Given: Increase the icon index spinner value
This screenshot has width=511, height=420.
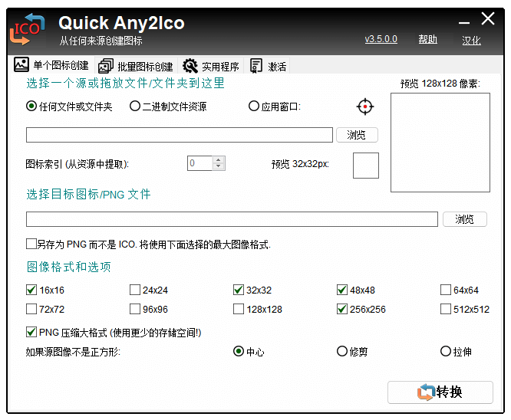Looking at the screenshot, I should coord(219,160).
